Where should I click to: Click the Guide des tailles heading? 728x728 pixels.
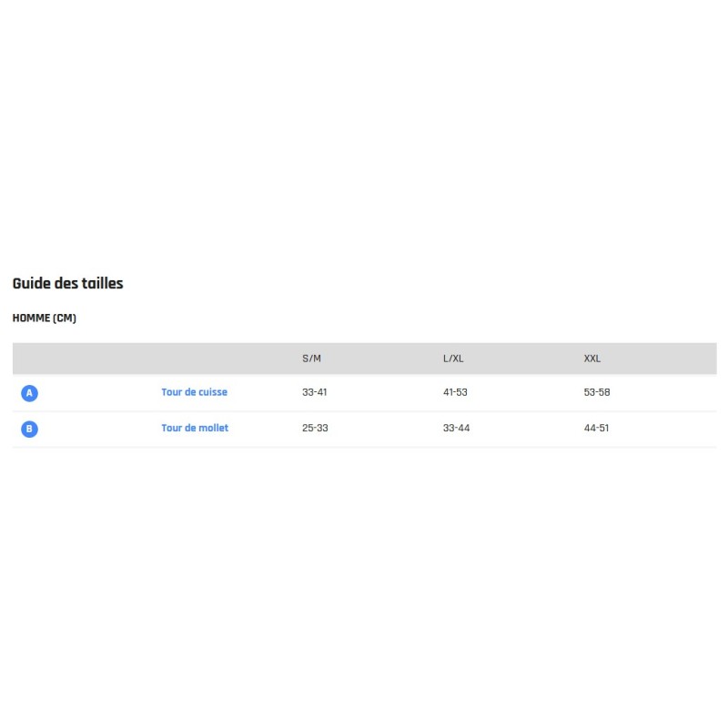pyautogui.click(x=67, y=283)
